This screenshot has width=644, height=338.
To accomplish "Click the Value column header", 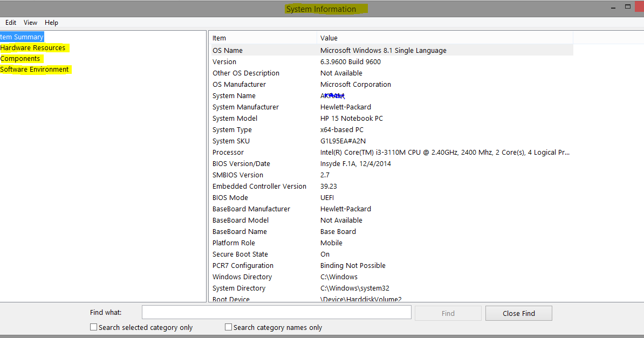I will click(445, 38).
